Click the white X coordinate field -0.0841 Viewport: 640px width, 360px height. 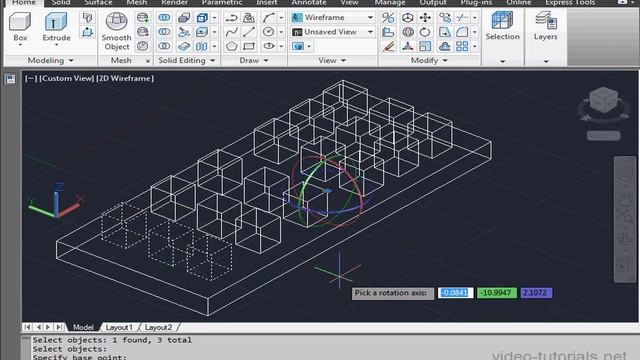[x=456, y=293]
